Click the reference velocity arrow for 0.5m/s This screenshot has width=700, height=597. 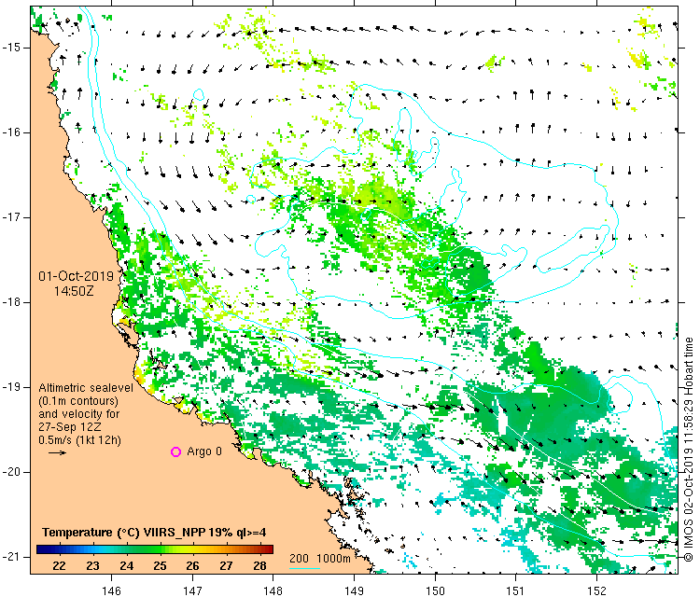pos(57,453)
